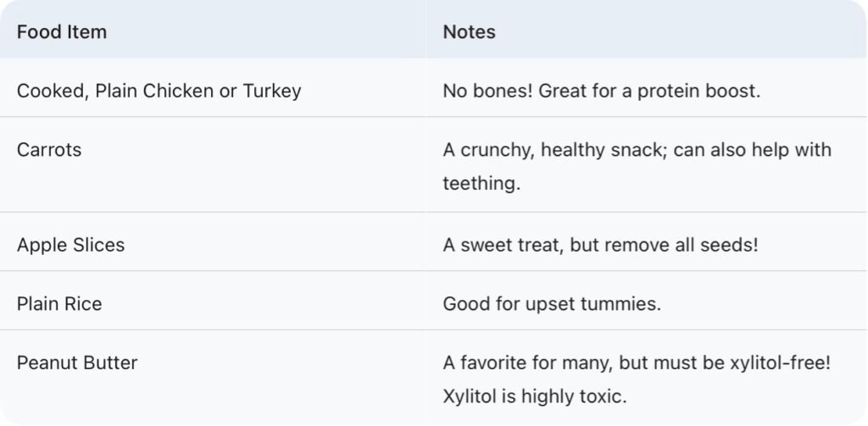Click 'Xylitol is highly toxic' text
The image size is (868, 426).
(x=534, y=396)
